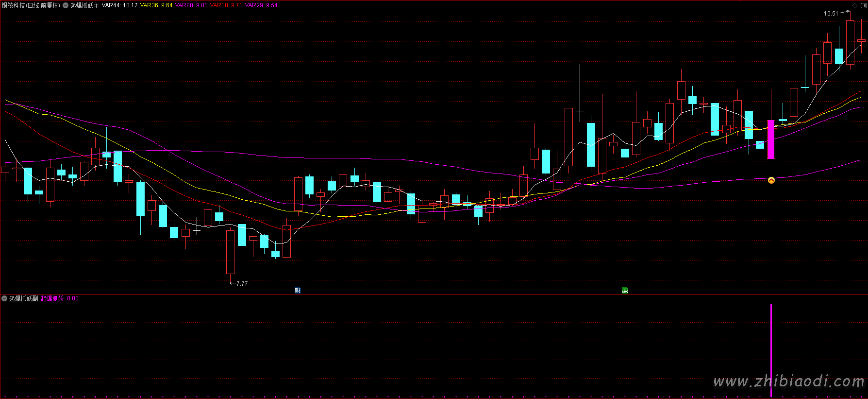Screen dimensions: 868x399
Task: Click the 银禧科技(日线 前复权) stock title
Action: (31, 5)
